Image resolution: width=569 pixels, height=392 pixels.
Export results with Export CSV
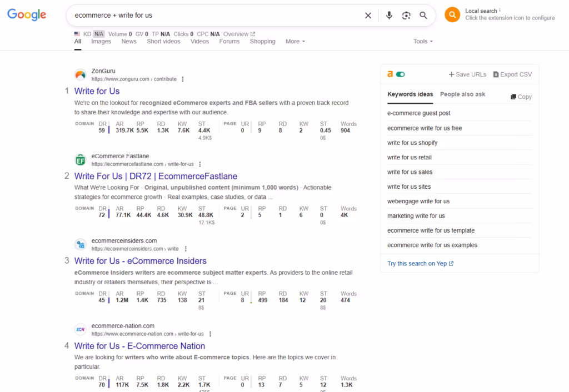512,74
